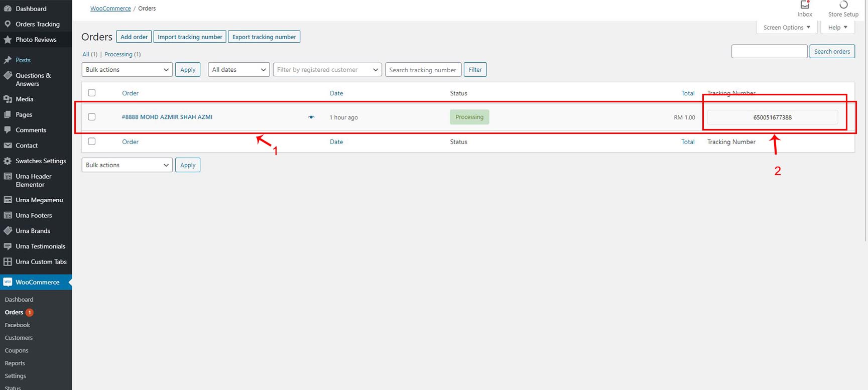
Task: Click the Comments bubble icon in sidebar
Action: point(8,130)
